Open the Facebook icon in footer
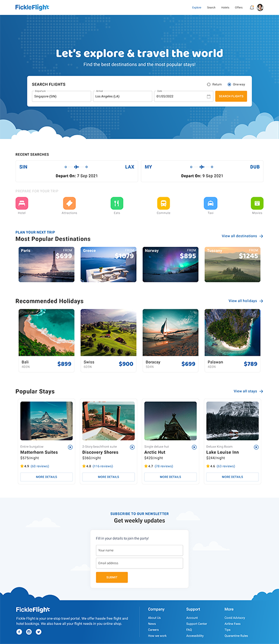Screen dimensions: 279x644 click(19, 632)
